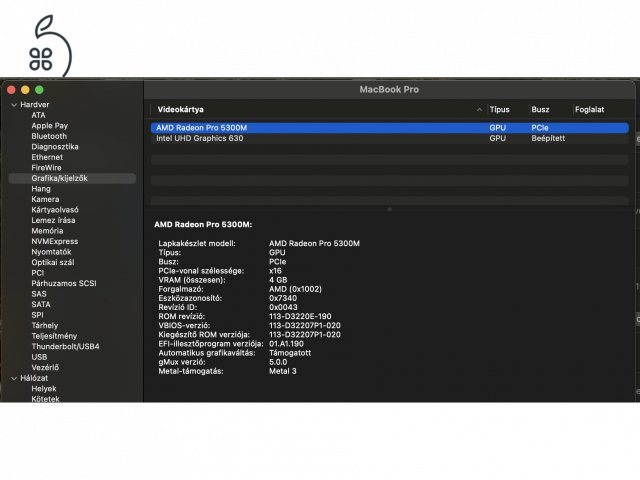
Task: Click ROM revízió value 113-D3220E-190
Action: click(300, 316)
